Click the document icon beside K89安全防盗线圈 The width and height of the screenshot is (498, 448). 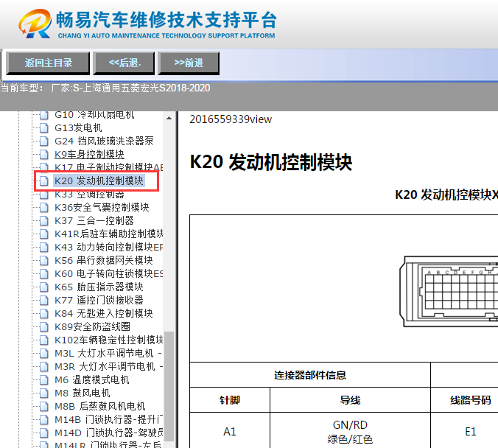pos(44,326)
